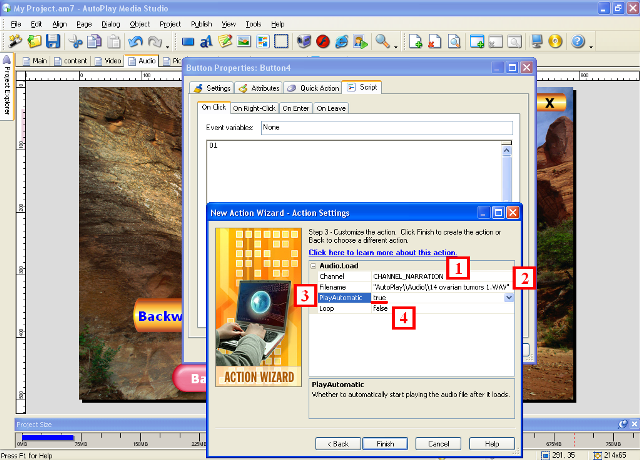Image resolution: width=640 pixels, height=460 pixels.
Task: Click the magnifier zoom icon
Action: pos(382,42)
